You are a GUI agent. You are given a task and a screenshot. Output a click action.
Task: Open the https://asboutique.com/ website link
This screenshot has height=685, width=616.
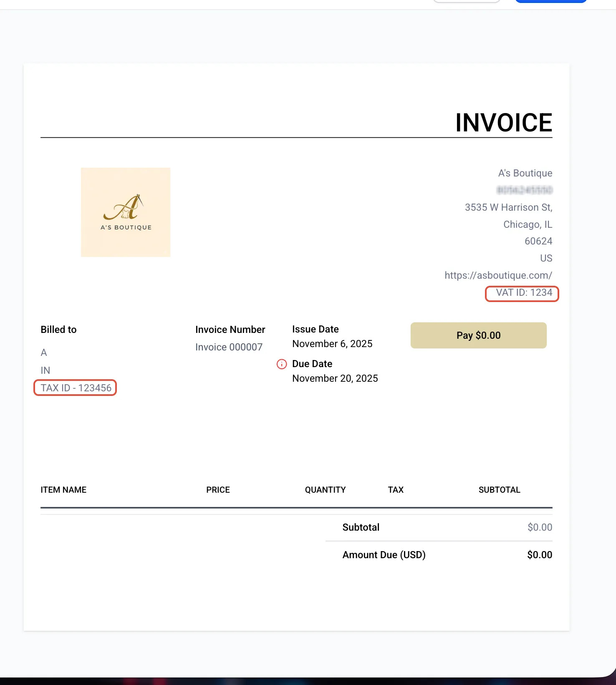click(498, 275)
